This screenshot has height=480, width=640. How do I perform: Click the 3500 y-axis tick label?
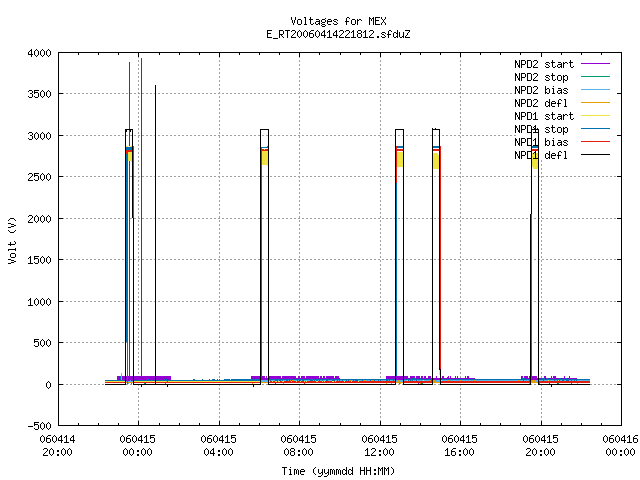39,94
